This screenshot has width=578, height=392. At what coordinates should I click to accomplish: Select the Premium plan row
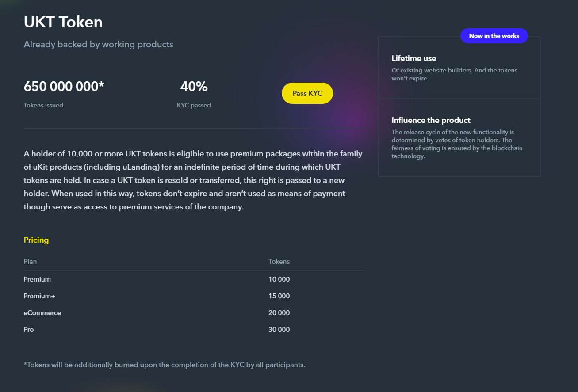[x=194, y=279]
